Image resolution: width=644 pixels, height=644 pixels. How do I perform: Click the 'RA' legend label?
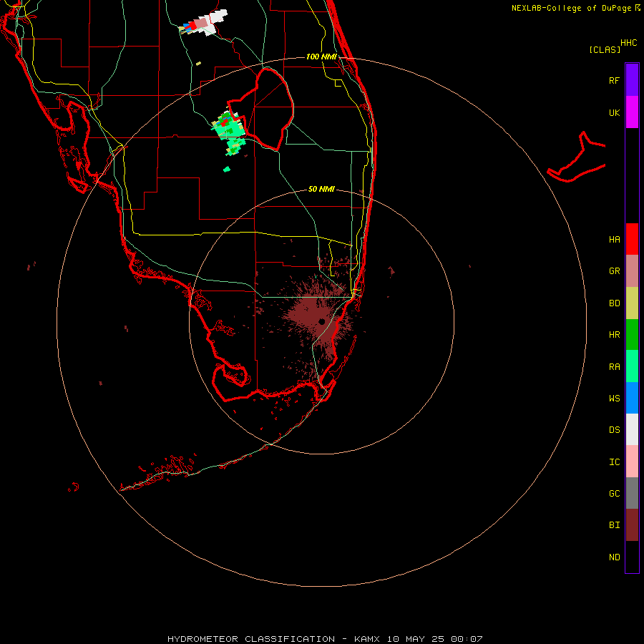pyautogui.click(x=614, y=367)
